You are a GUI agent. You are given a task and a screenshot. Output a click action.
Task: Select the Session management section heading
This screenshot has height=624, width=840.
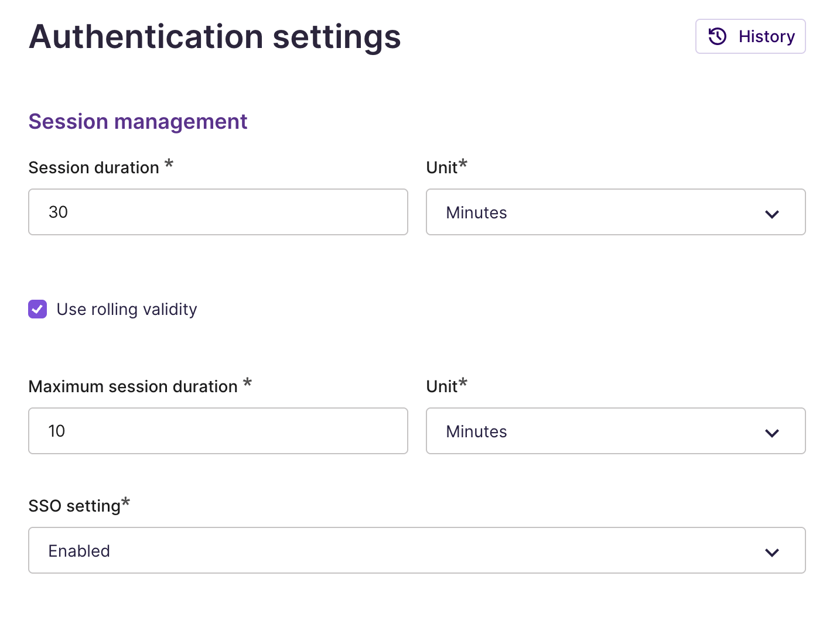point(138,121)
